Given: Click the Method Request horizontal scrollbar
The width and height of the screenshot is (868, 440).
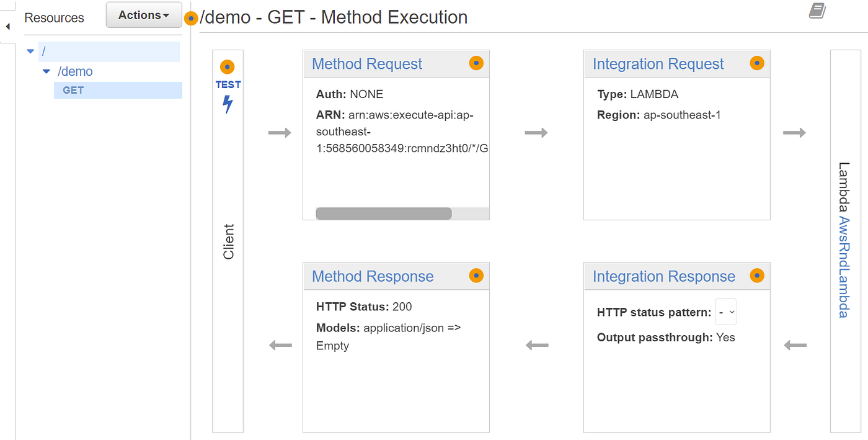Looking at the screenshot, I should 384,213.
